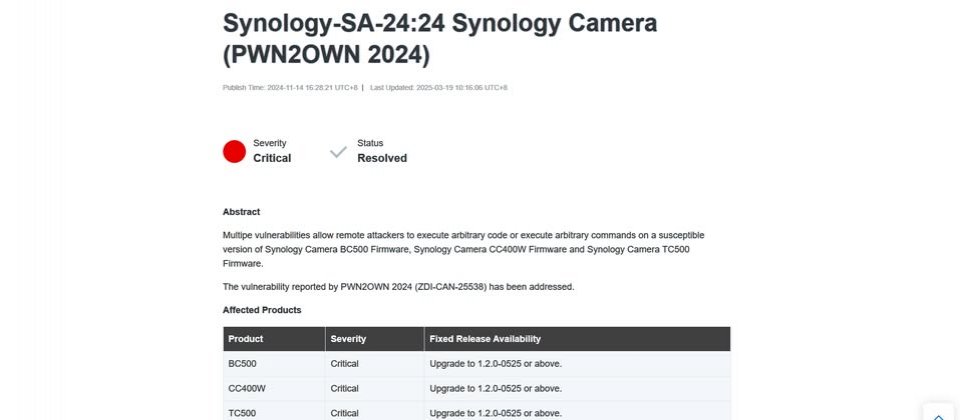This screenshot has width=960, height=420.
Task: Click the Fixed Release Availability column header
Action: click(x=577, y=339)
